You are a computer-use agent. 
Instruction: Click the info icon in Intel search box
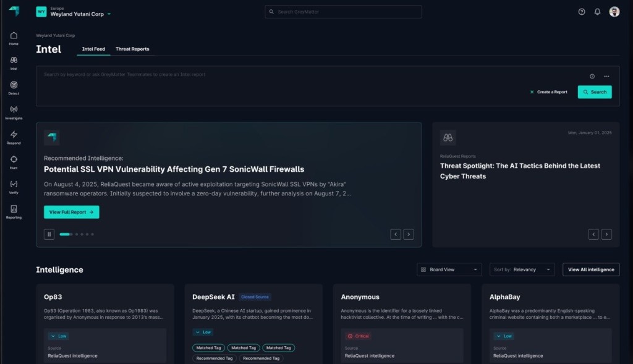pos(592,76)
